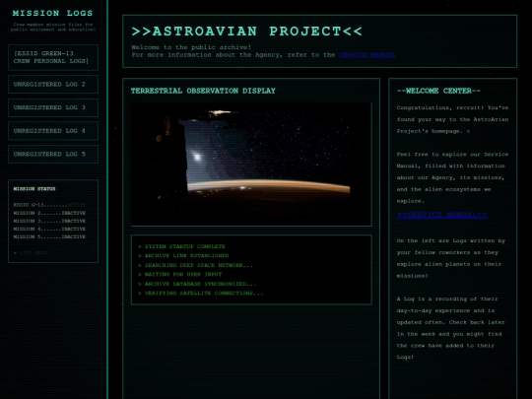Click ARCHIVE DATABASE SYNCHRONIZED line
The height and width of the screenshot is (399, 532).
tap(197, 284)
